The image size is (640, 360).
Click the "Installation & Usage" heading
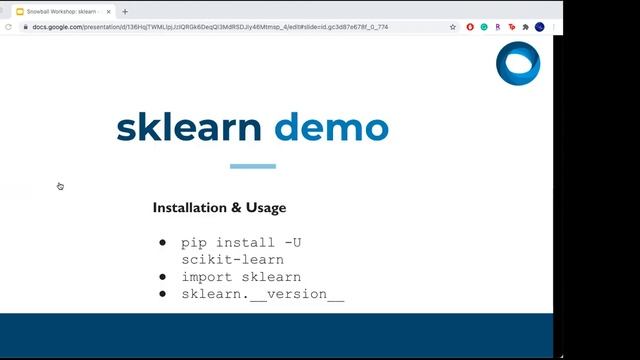219,208
